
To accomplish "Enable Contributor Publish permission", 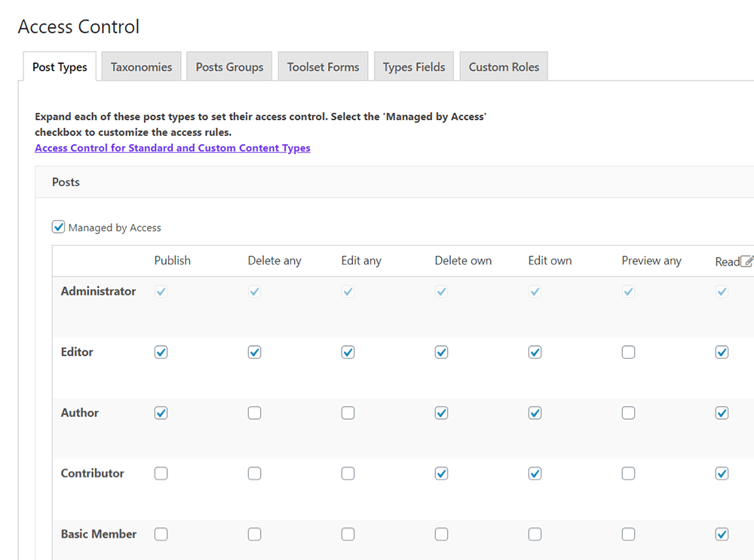I will (161, 473).
